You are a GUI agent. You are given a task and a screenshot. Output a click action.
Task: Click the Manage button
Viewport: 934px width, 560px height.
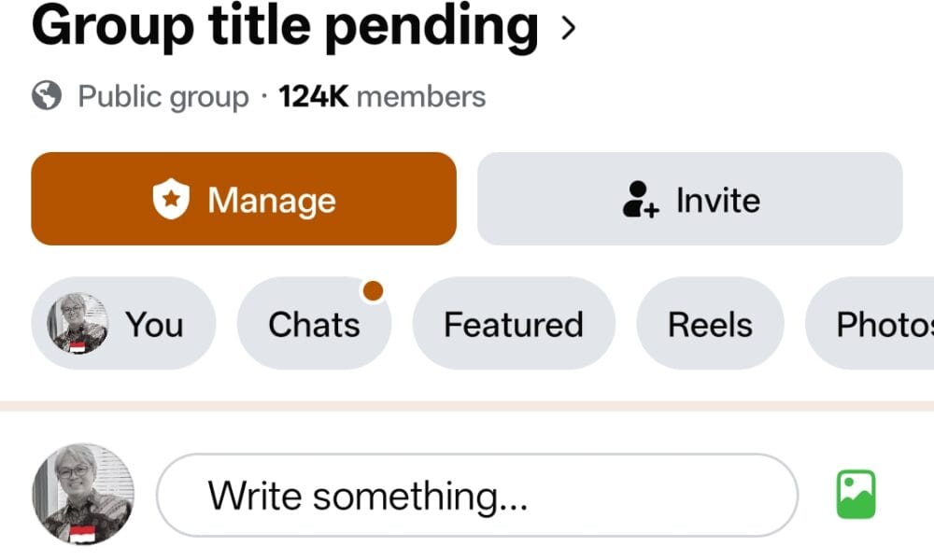click(244, 199)
